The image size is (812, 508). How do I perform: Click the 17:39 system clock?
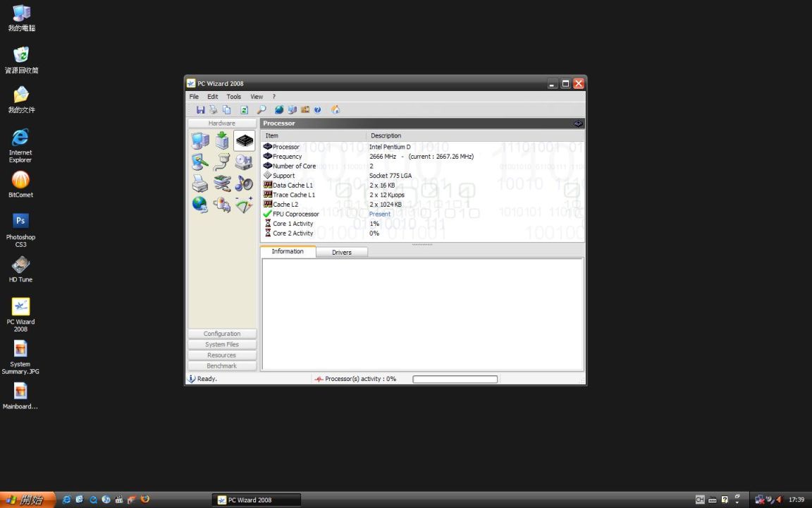[796, 500]
